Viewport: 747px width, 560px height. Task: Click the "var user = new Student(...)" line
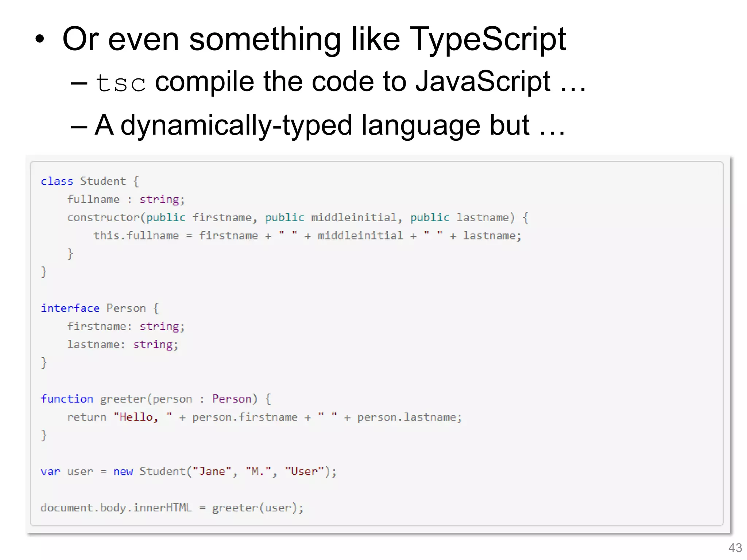[189, 471]
